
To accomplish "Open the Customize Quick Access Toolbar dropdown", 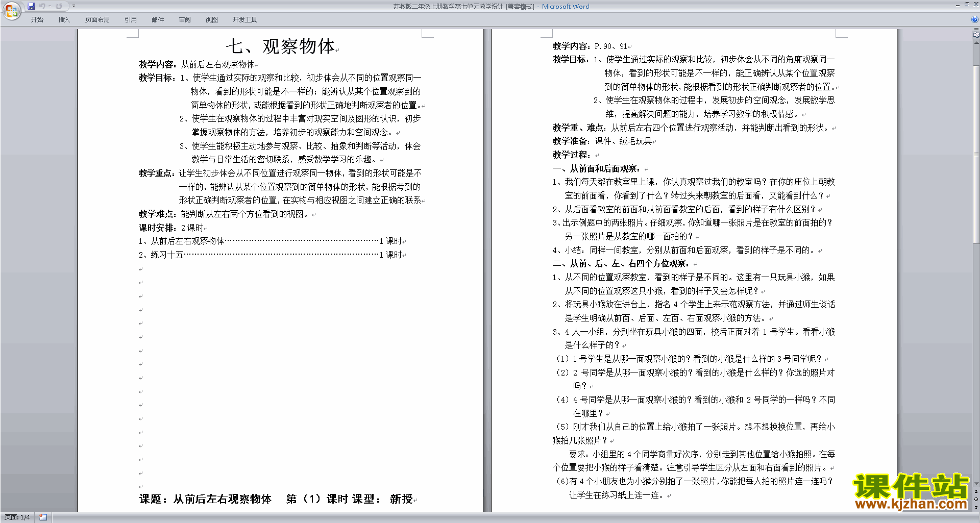I will coord(73,6).
